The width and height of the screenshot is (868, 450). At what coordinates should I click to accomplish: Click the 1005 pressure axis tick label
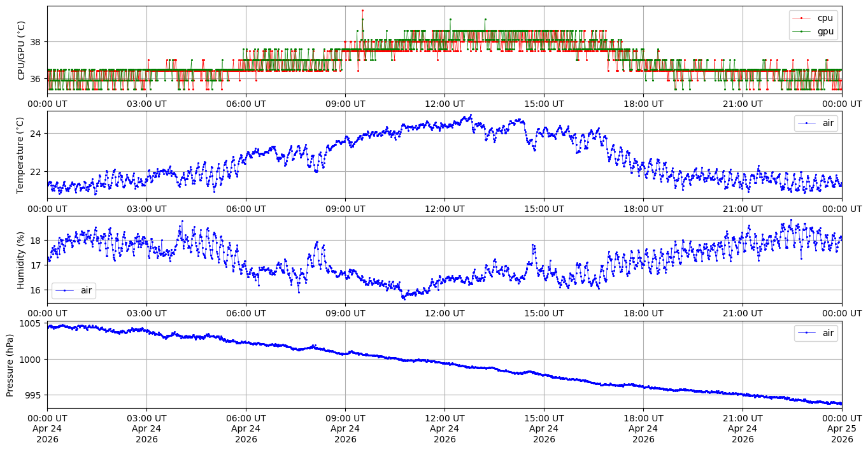click(32, 323)
